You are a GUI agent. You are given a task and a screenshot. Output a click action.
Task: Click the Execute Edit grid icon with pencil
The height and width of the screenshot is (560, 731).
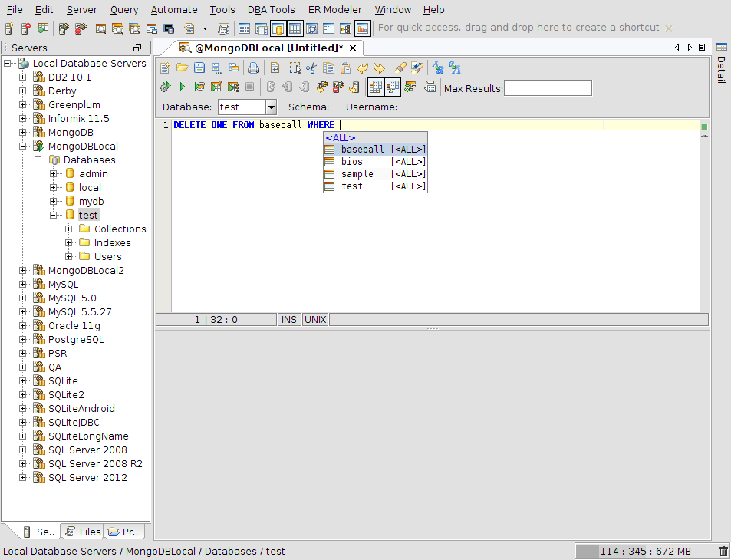click(x=216, y=87)
